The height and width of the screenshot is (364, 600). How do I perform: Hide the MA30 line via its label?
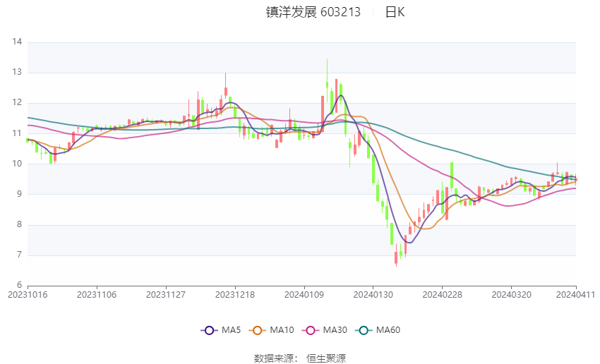pyautogui.click(x=335, y=330)
